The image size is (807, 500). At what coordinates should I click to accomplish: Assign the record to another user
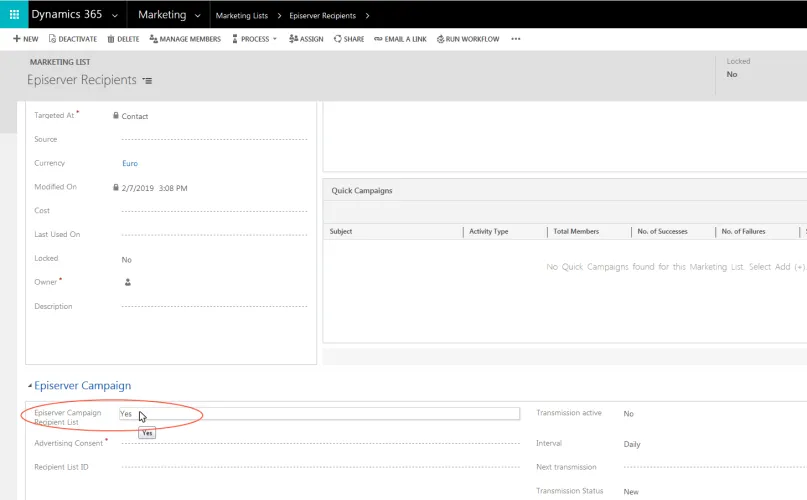[306, 39]
